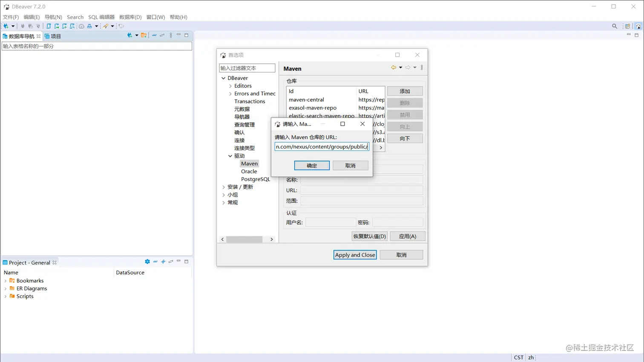This screenshot has width=644, height=362.
Task: Click the DBeaver perspective icon at far right
Action: pyautogui.click(x=638, y=26)
